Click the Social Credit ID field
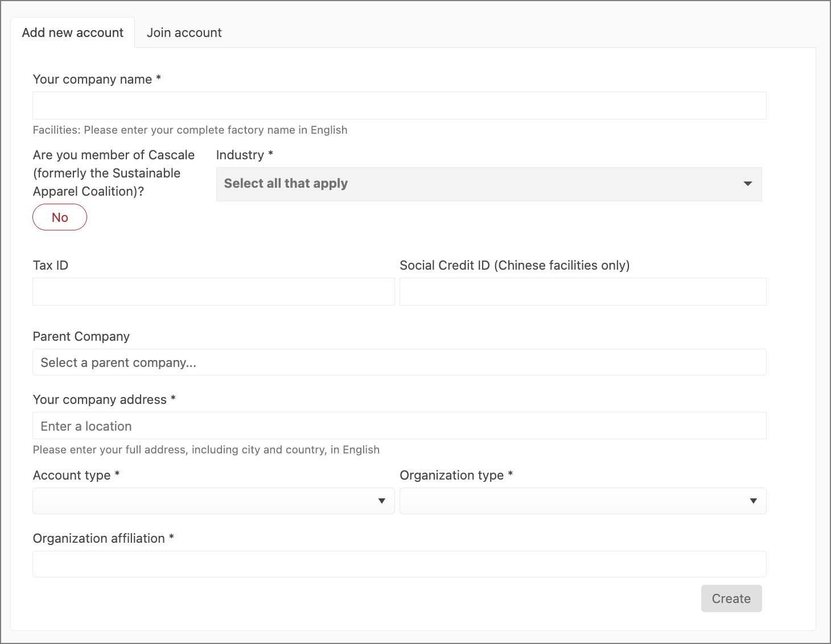This screenshot has width=831, height=644. point(582,291)
